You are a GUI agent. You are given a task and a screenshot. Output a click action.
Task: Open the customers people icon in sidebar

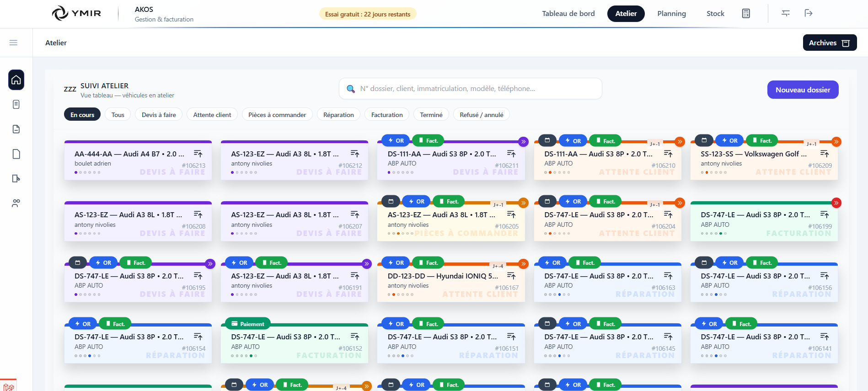coord(16,203)
